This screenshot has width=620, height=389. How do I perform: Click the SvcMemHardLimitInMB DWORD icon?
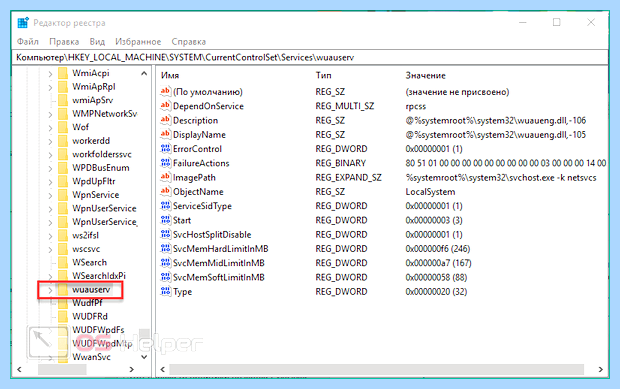(165, 248)
